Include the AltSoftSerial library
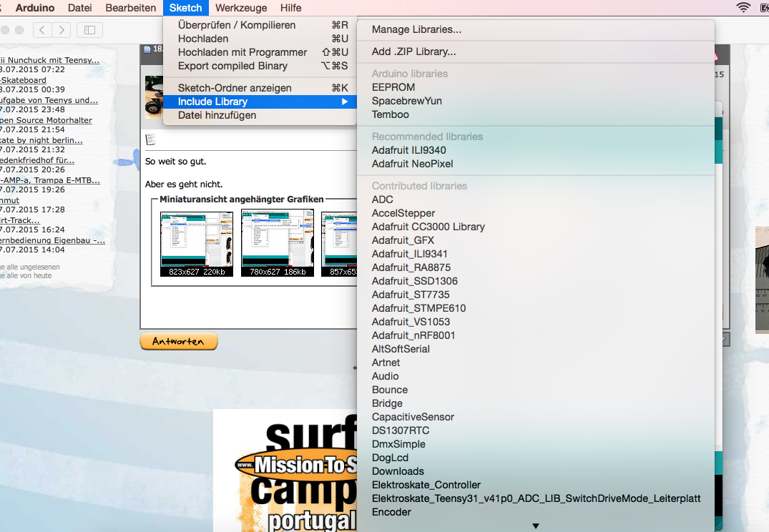The image size is (769, 532). coord(536,349)
